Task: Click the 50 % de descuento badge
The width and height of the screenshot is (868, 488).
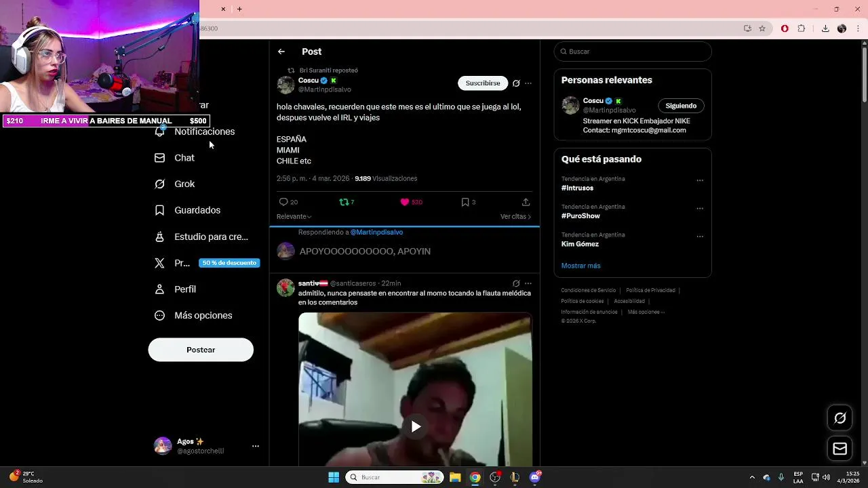Action: click(x=229, y=263)
